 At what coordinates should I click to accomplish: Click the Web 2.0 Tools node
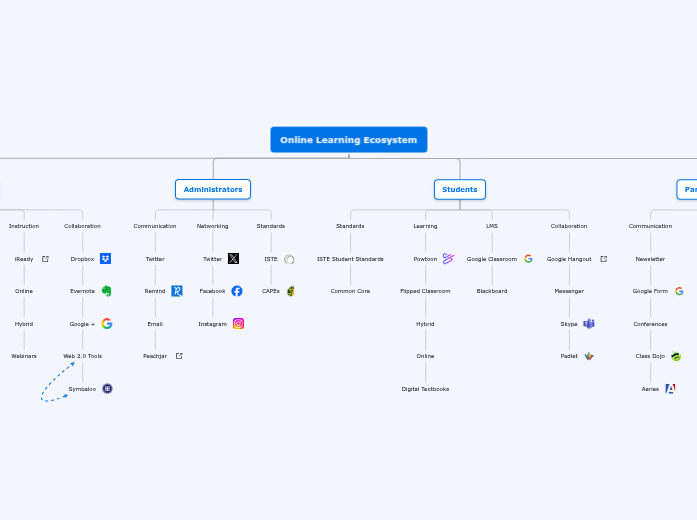(82, 356)
